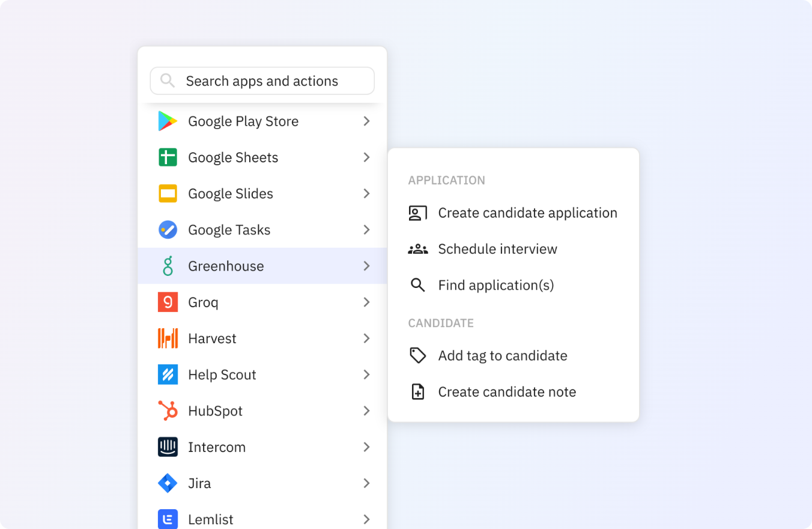Expand Groq submenu chevron

[x=366, y=302]
